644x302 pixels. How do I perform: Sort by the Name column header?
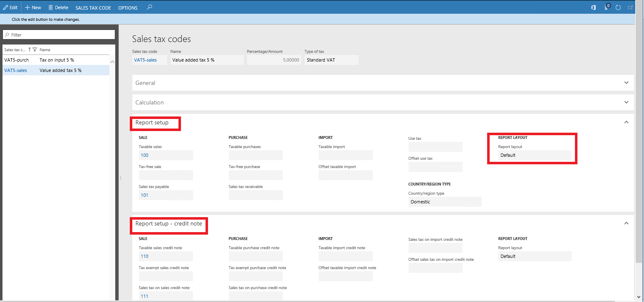point(45,50)
